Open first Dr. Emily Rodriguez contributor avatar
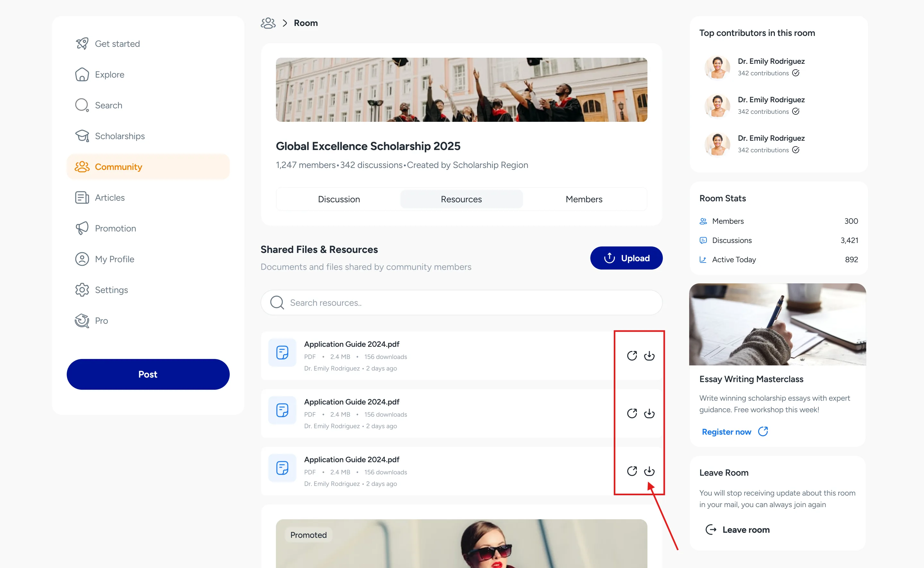This screenshot has width=924, height=568. pos(717,67)
